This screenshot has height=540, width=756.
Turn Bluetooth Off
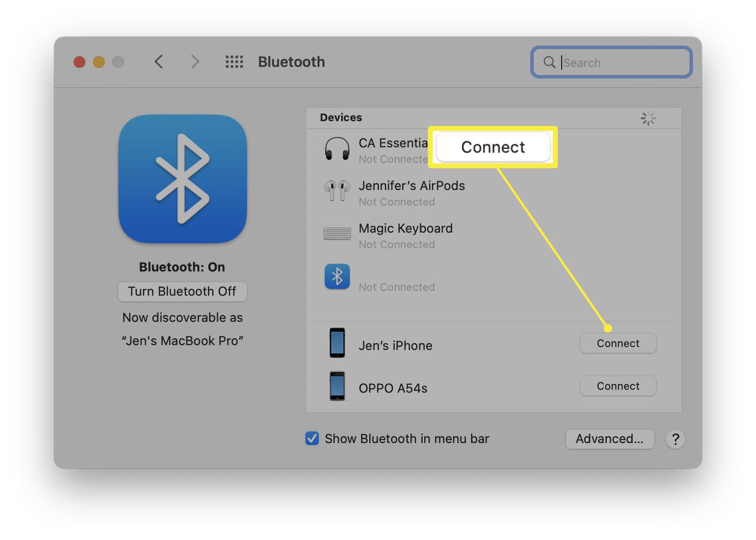pos(182,291)
